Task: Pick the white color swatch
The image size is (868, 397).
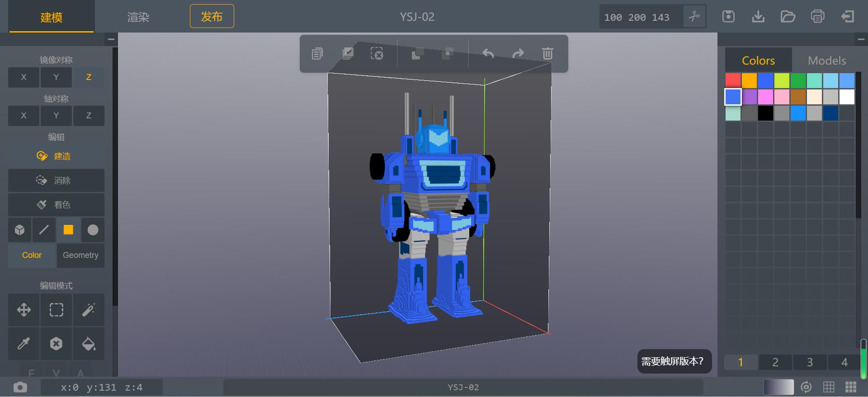Action: [x=847, y=97]
